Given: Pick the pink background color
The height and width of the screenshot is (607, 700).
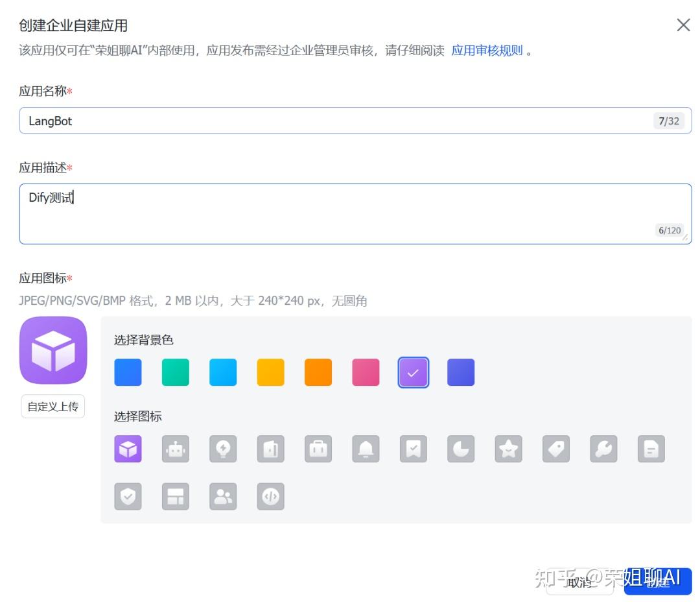Looking at the screenshot, I should 366,372.
